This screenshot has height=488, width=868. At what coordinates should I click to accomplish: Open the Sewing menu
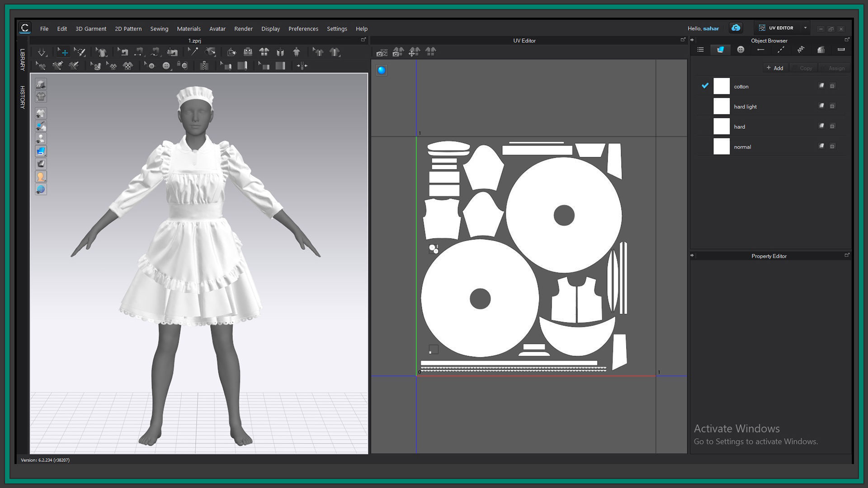[159, 28]
